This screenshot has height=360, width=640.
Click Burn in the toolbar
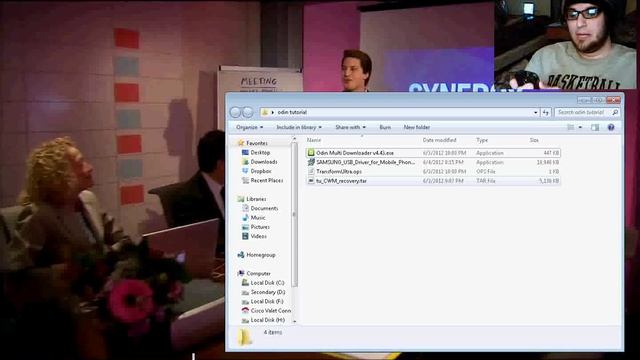click(385, 127)
